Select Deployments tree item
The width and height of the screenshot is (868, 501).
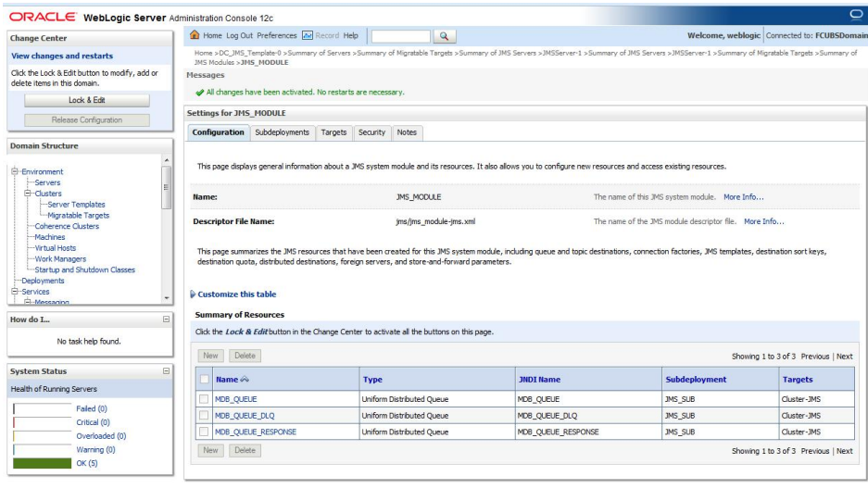[x=43, y=281]
